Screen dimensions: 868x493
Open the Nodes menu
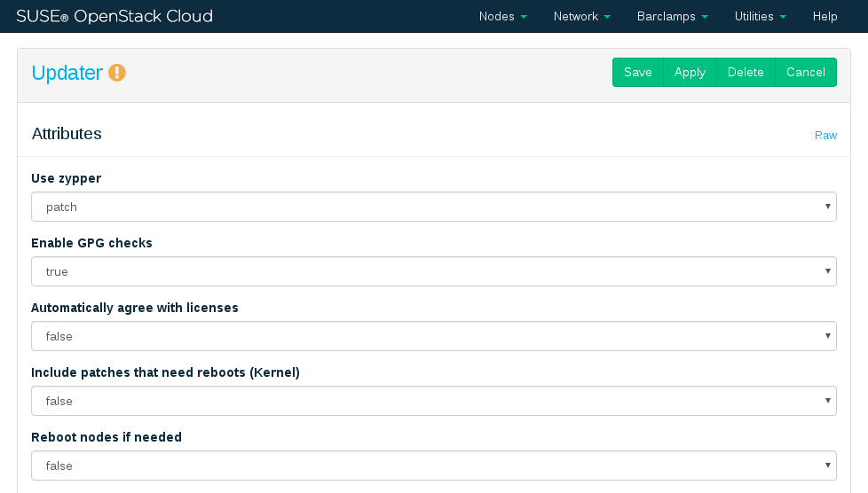pos(502,16)
